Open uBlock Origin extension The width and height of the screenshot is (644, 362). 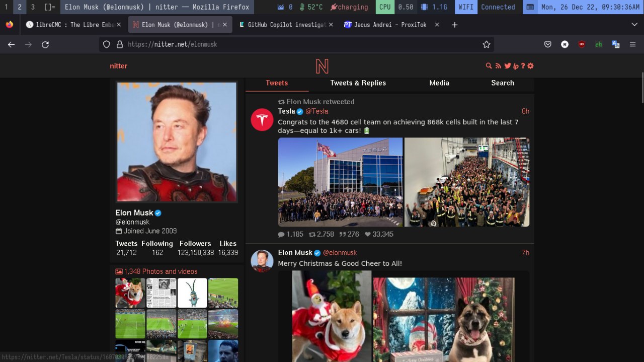click(582, 44)
